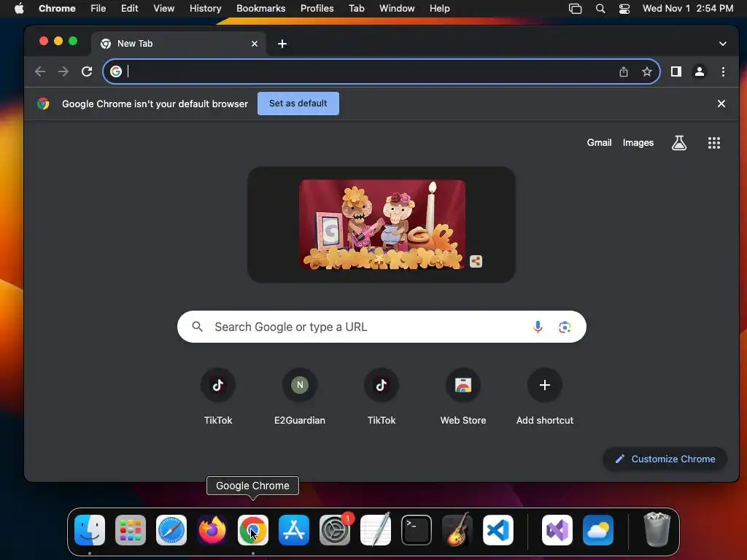Open the Bookmarks menu
The width and height of the screenshot is (747, 560).
click(260, 9)
